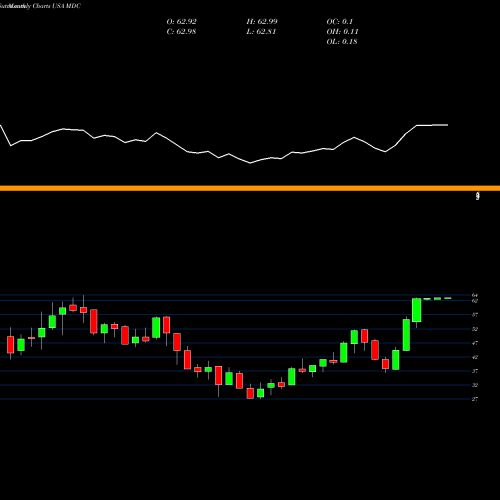500x500 pixels.
Task: Click the '42' price axis label
Action: [x=475, y=357]
